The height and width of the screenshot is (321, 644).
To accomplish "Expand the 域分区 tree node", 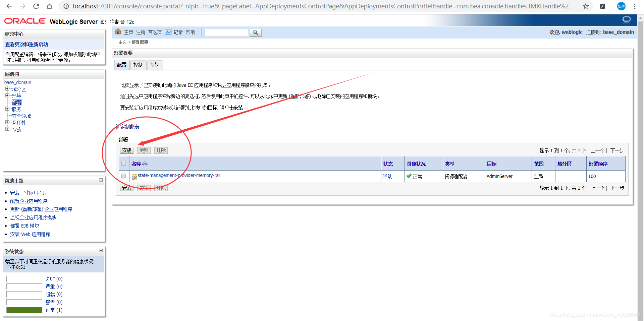I will point(7,89).
